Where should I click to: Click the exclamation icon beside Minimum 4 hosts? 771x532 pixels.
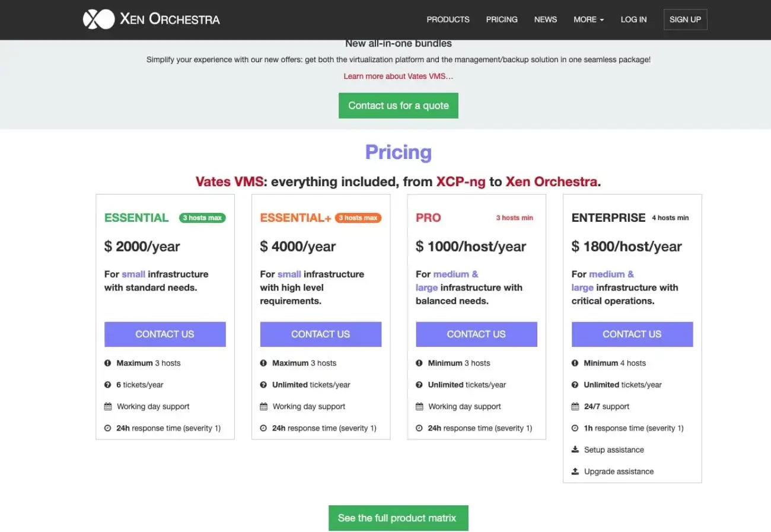[x=575, y=363]
